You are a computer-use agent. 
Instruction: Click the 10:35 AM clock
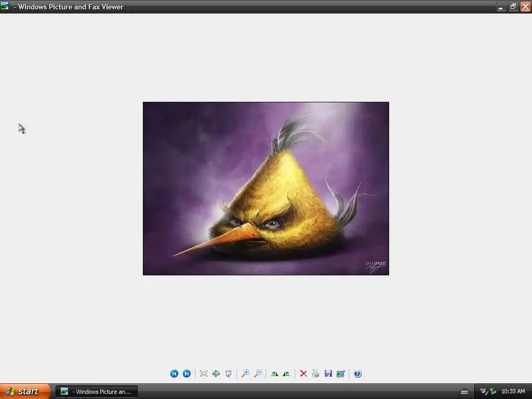click(513, 391)
